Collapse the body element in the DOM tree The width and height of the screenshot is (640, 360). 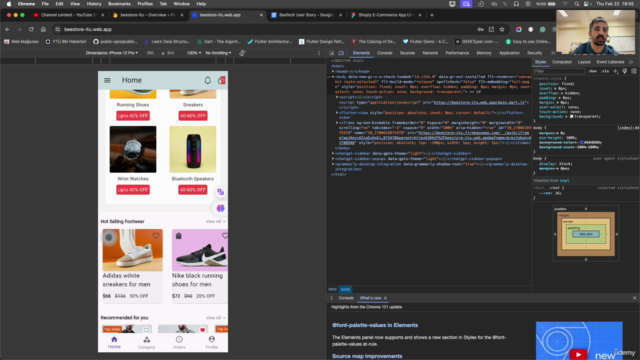[x=333, y=77]
